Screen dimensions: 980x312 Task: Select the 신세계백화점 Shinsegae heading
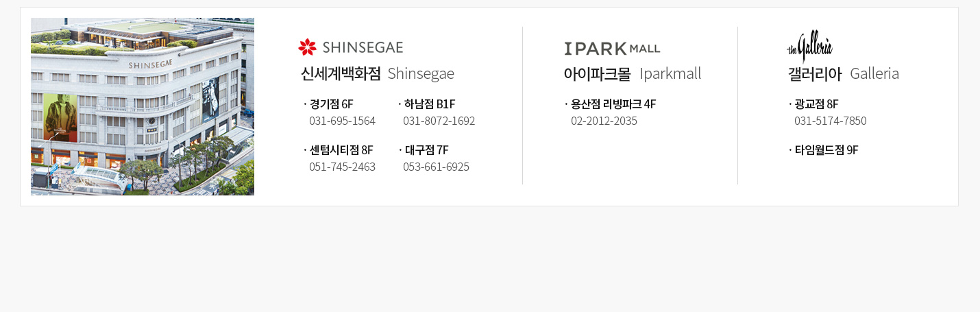[x=378, y=74]
